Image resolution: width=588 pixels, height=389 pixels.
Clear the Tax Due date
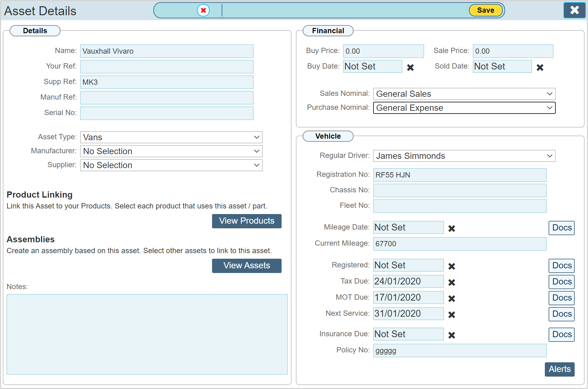(452, 282)
